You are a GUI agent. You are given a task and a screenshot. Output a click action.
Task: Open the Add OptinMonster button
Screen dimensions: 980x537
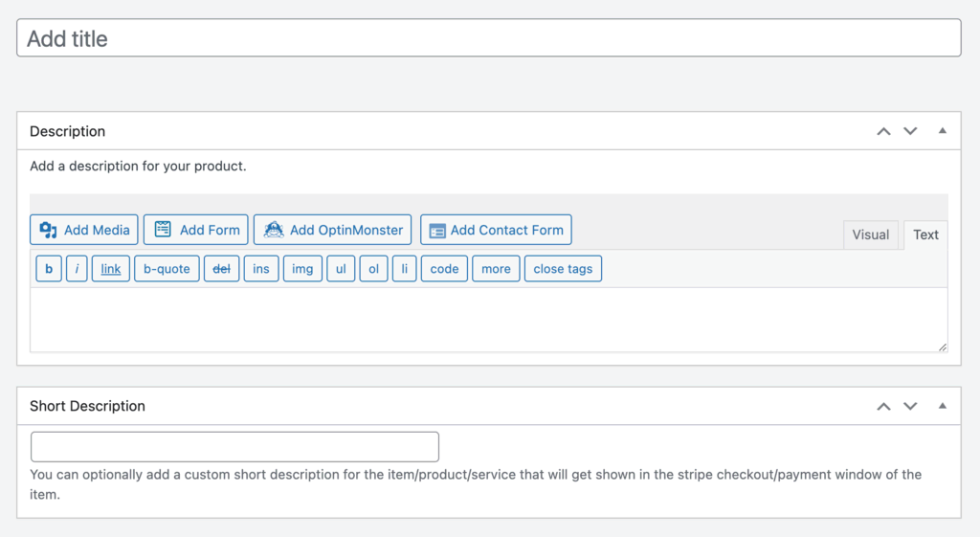click(x=332, y=230)
